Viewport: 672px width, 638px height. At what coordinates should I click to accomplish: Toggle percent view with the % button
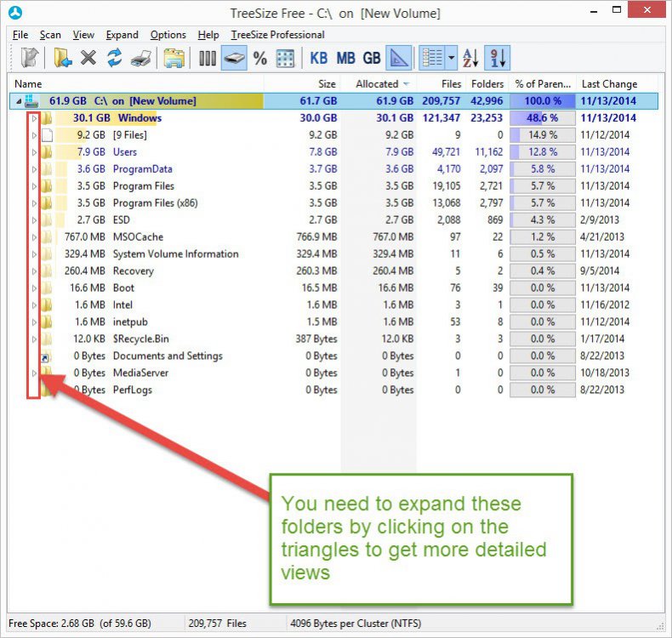[x=259, y=59]
